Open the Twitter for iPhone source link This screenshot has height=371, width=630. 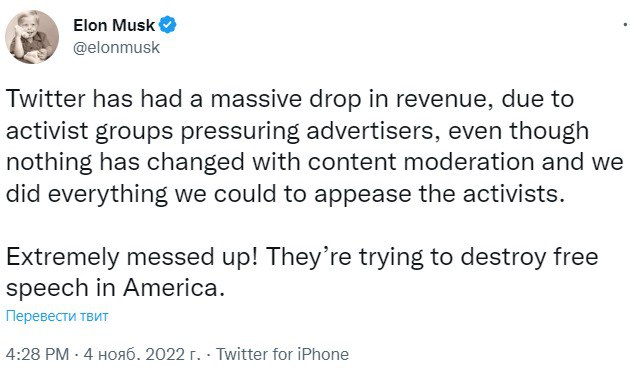[x=282, y=354]
